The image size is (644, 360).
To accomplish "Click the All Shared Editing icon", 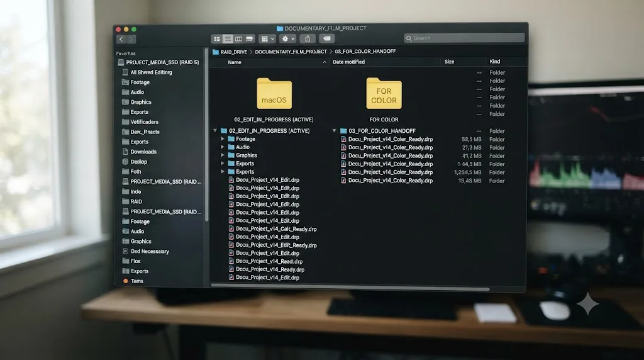I will click(x=125, y=72).
